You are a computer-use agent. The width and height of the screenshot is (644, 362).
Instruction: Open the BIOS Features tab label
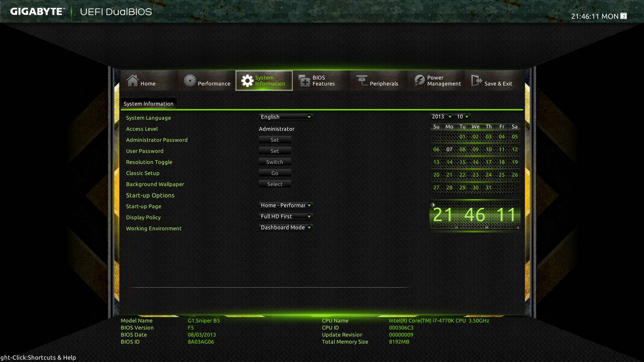(324, 80)
